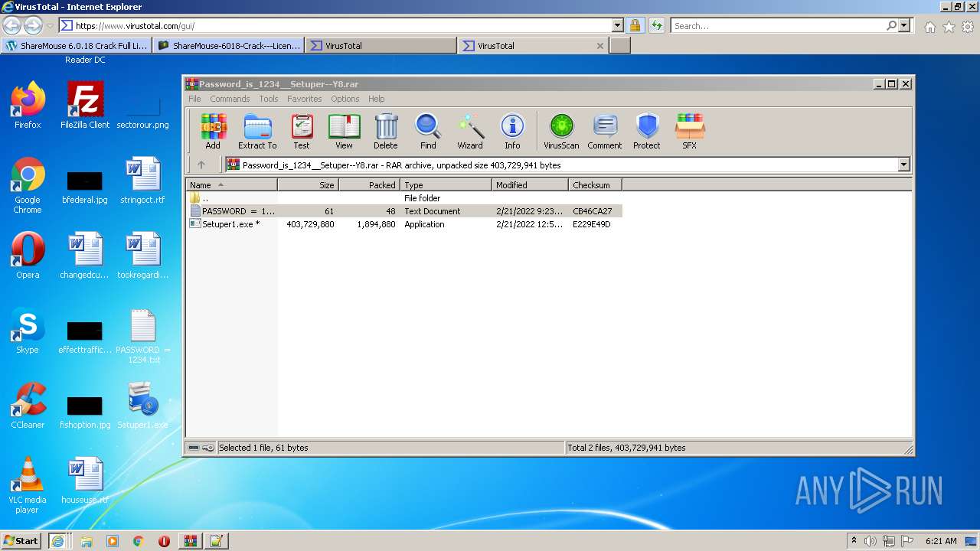
Task: Click the Find magnifier icon
Action: [428, 132]
